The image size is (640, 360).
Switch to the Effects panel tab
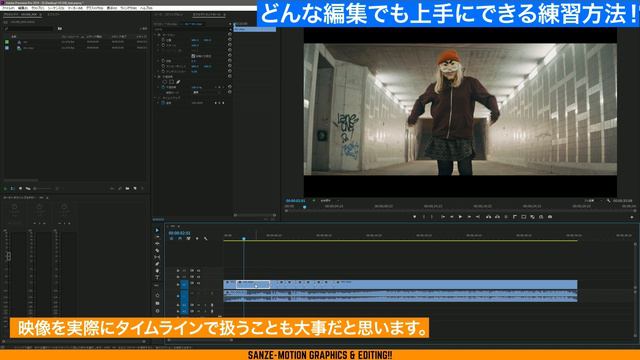(53, 14)
